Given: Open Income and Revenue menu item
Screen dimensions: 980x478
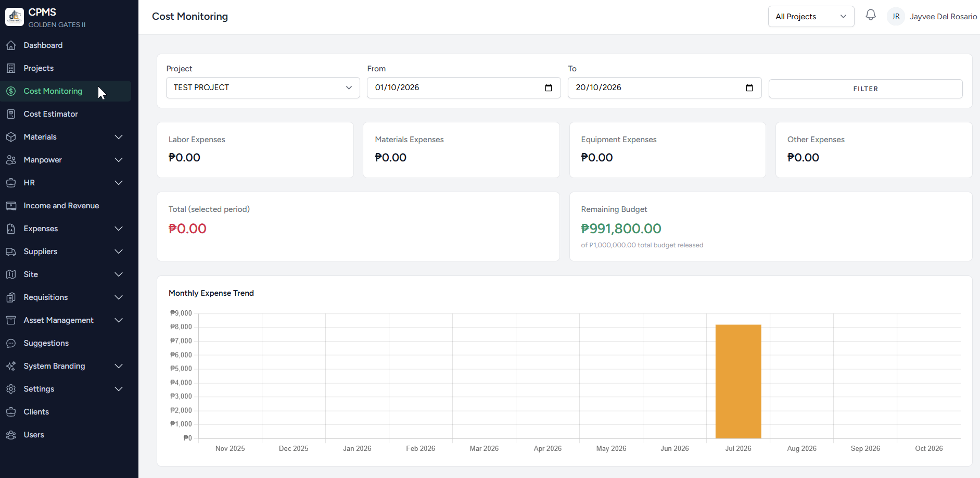Looking at the screenshot, I should coord(66,206).
